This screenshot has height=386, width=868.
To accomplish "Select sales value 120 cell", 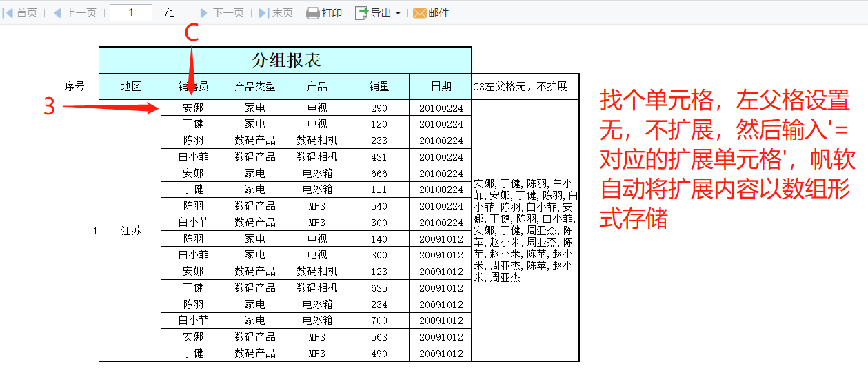I will (379, 124).
